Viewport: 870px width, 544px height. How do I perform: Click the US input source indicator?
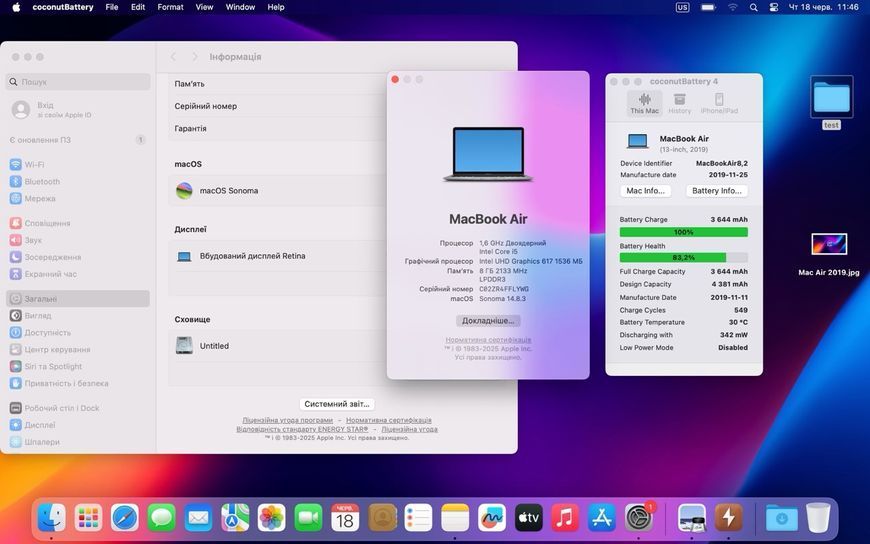[682, 7]
